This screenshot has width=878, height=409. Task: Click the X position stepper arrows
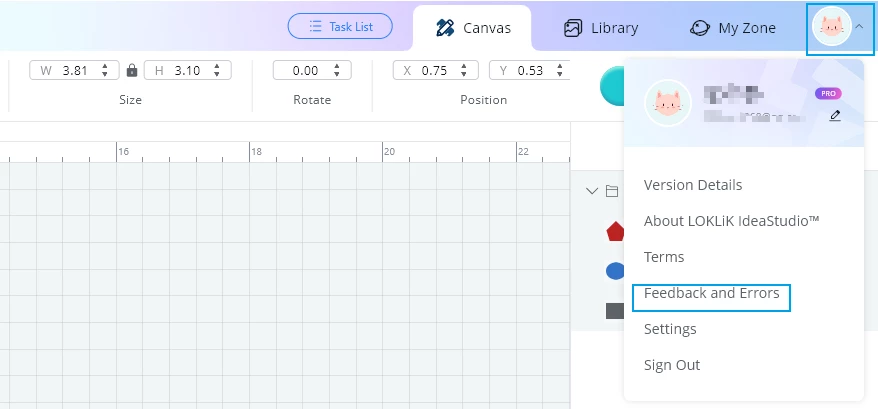464,71
